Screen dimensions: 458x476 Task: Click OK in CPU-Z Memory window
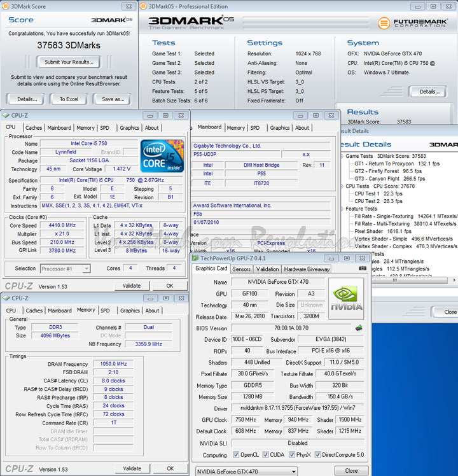pyautogui.click(x=170, y=468)
